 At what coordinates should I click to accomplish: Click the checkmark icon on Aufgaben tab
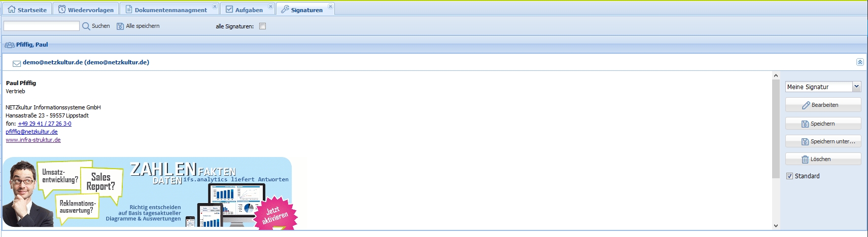[229, 9]
